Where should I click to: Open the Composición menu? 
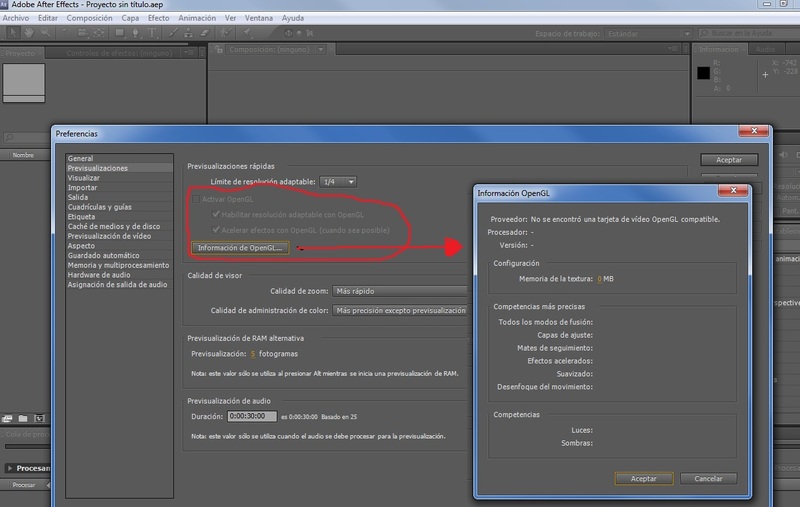(x=89, y=18)
